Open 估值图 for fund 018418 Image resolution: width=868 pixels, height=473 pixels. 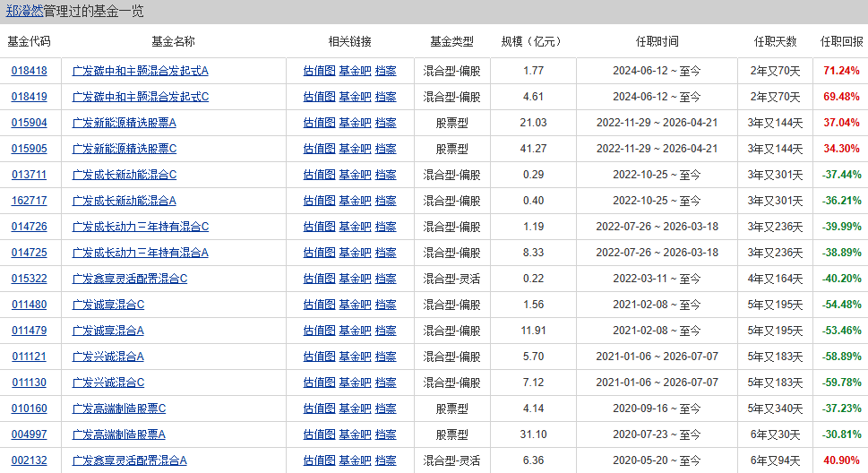(x=320, y=71)
